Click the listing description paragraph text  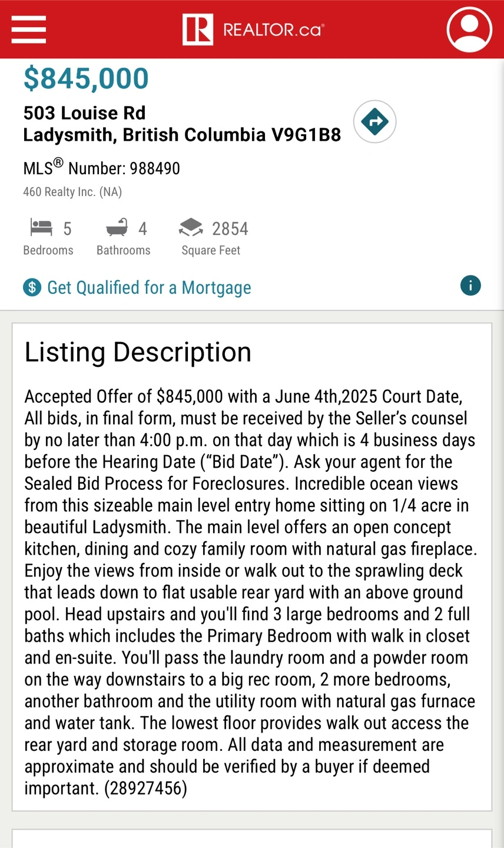(250, 592)
